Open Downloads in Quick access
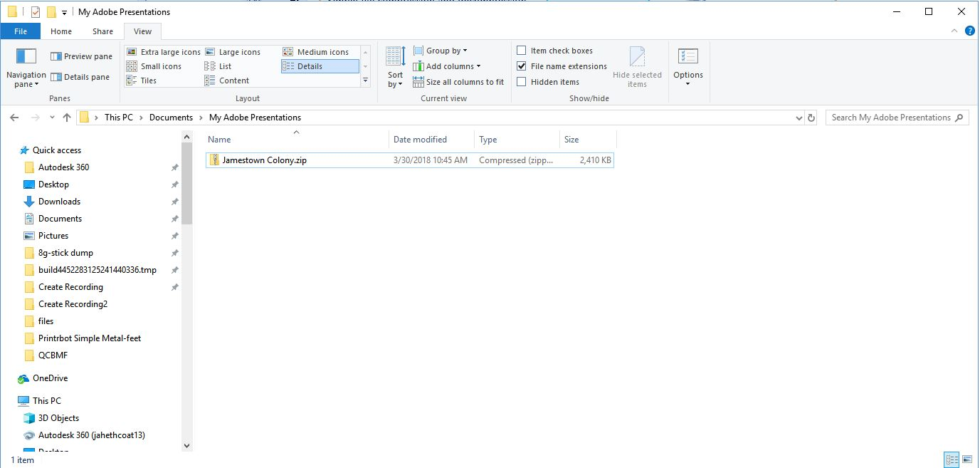The height and width of the screenshot is (468, 980). [x=52, y=202]
